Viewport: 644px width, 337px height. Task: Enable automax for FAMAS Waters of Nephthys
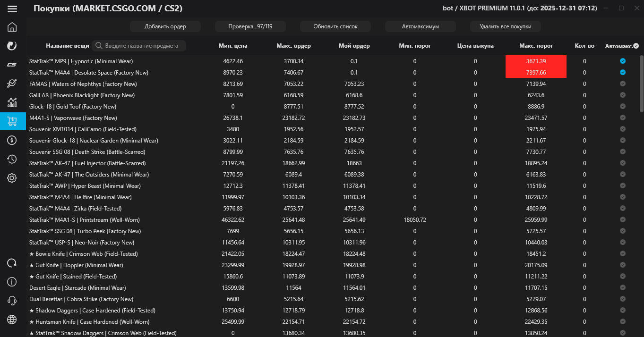tap(622, 84)
